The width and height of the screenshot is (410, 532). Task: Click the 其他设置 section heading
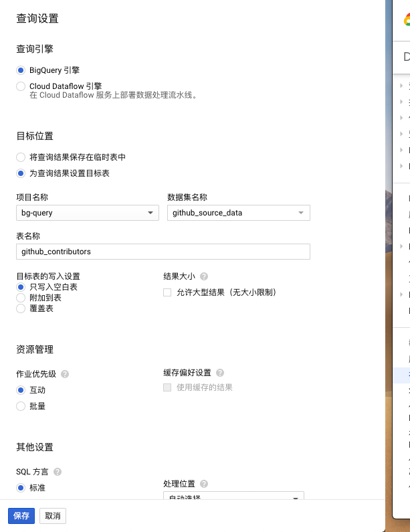(35, 447)
